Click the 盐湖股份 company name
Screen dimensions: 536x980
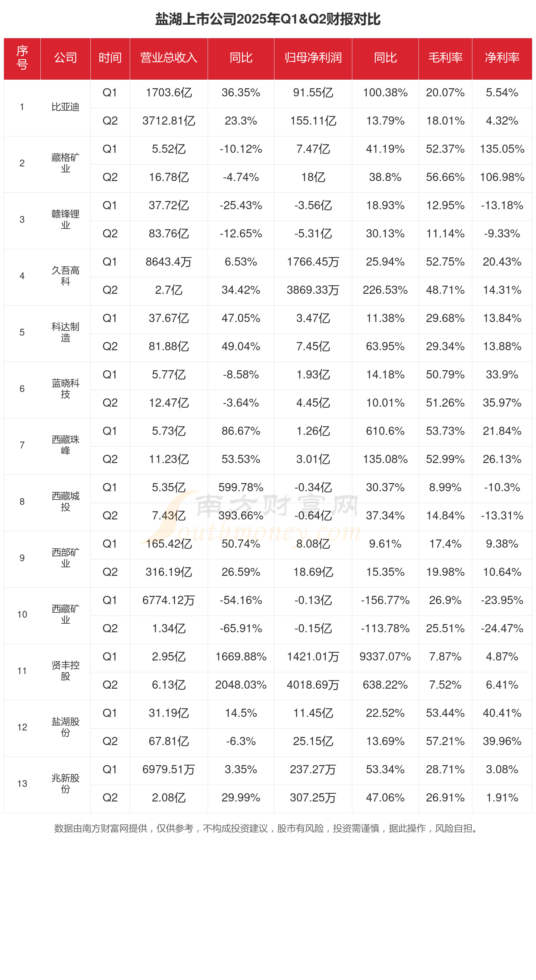[x=65, y=727]
